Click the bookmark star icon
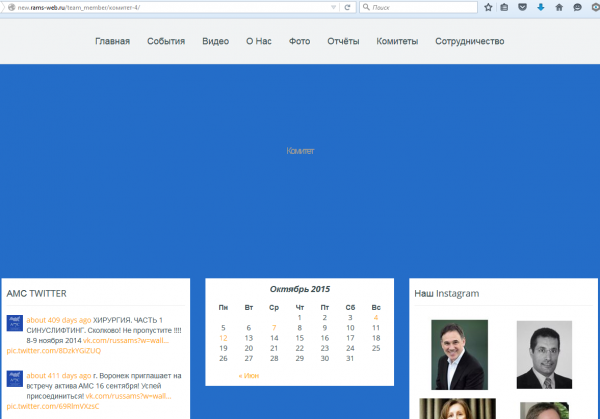 coord(488,7)
